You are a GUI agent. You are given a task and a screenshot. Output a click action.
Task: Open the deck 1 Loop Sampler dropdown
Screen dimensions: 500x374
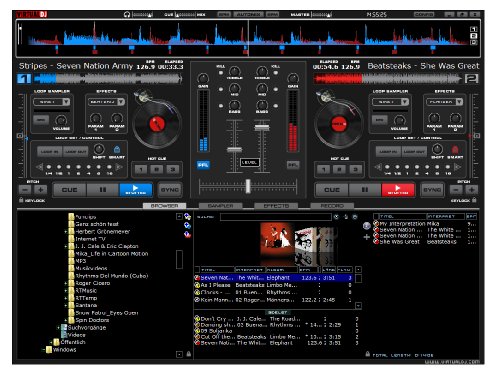click(x=66, y=102)
